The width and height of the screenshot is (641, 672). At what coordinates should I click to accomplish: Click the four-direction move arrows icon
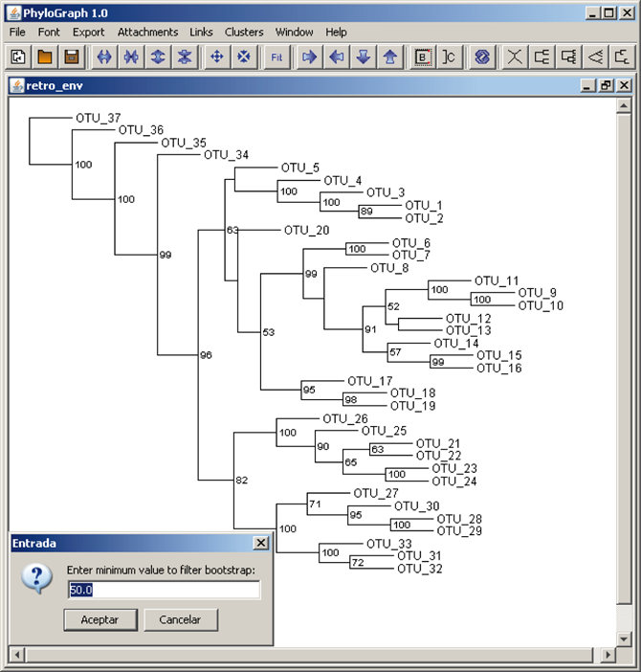click(x=217, y=56)
